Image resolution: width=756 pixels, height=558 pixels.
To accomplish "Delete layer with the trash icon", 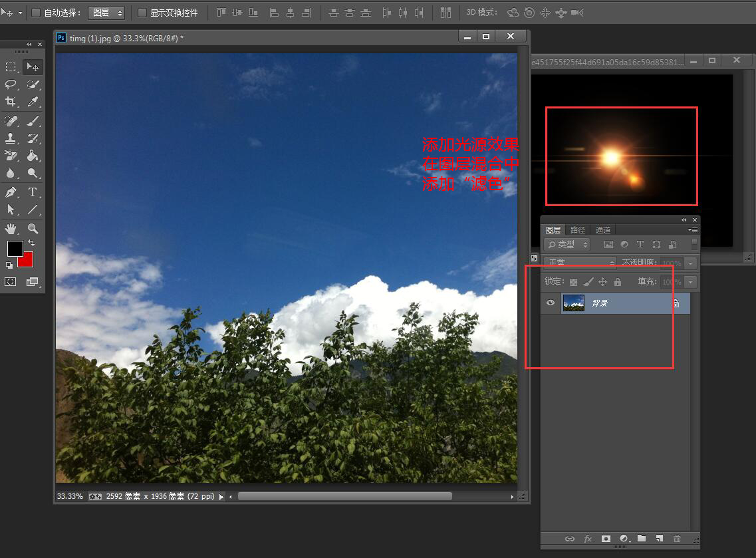I will point(678,539).
